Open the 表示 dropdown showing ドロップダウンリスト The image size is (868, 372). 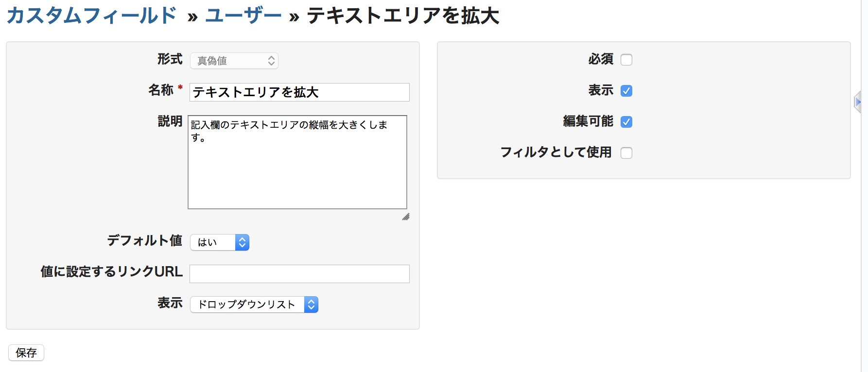(248, 304)
